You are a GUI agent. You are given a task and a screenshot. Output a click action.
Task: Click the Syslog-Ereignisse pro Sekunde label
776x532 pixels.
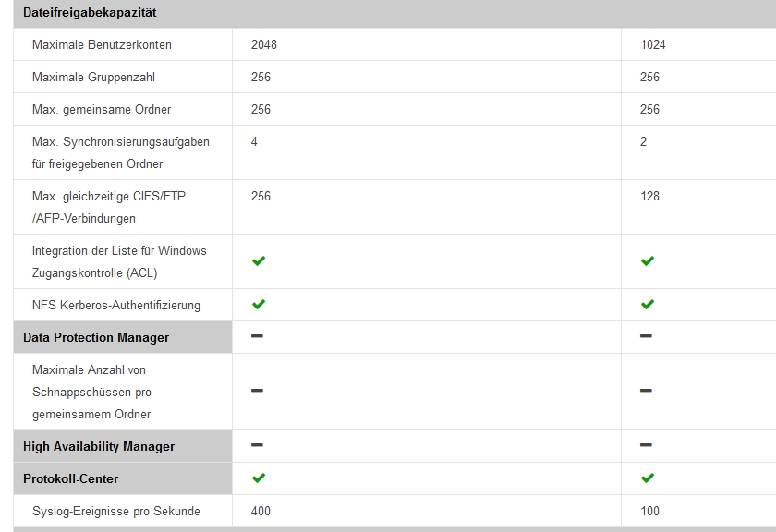[x=115, y=511]
